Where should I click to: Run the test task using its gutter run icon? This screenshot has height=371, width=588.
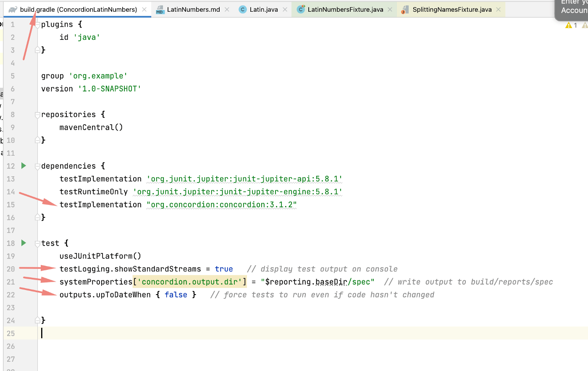(24, 243)
